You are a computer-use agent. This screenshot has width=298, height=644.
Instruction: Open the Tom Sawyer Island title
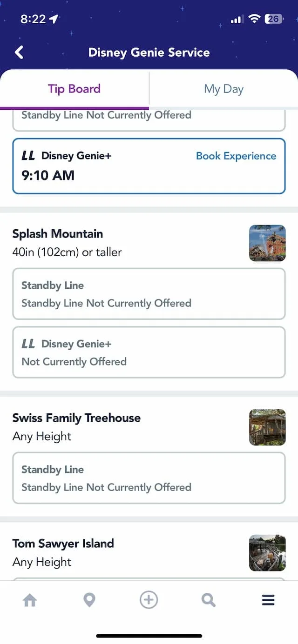(63, 544)
